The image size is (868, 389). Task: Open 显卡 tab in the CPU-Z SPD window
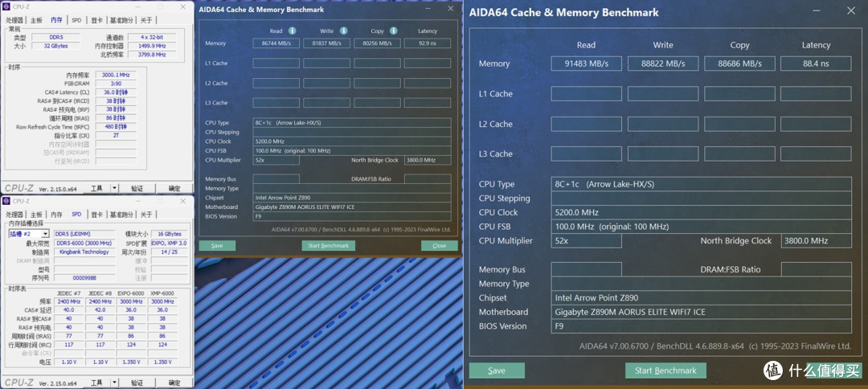click(x=97, y=215)
